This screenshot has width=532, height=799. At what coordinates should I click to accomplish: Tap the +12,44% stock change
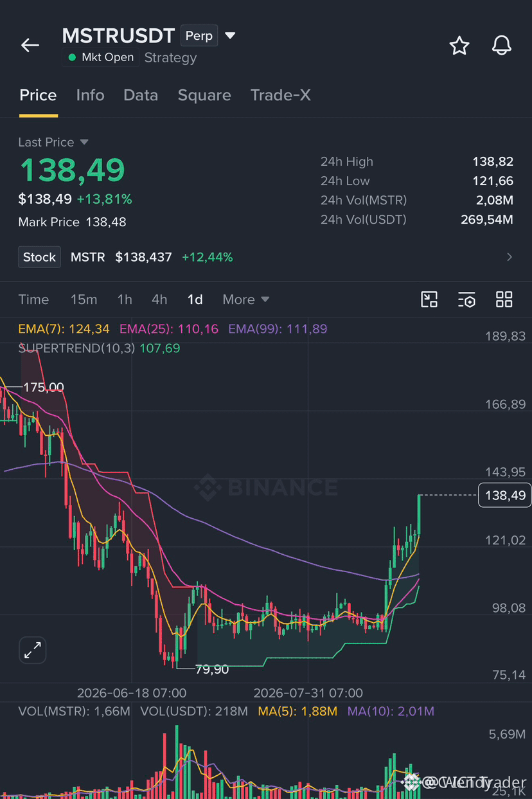207,257
